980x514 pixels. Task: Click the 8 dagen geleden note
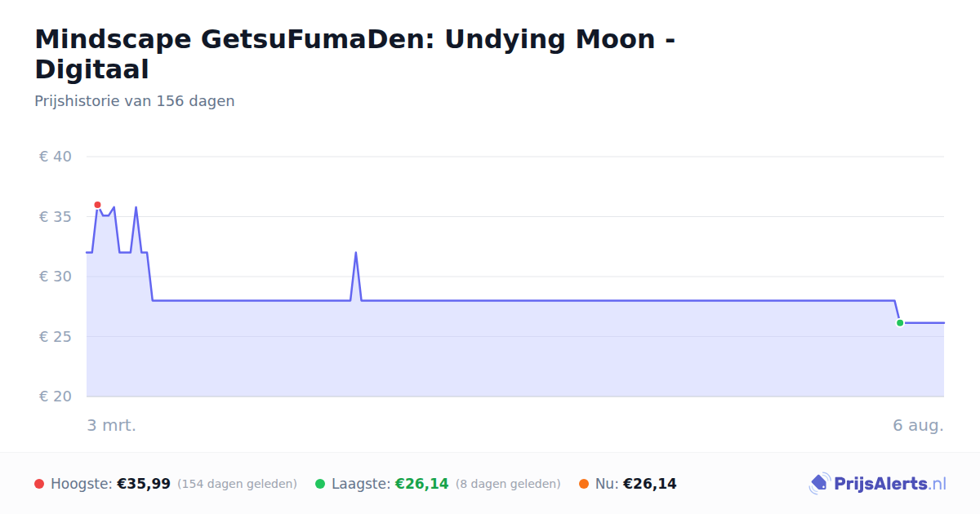click(508, 484)
